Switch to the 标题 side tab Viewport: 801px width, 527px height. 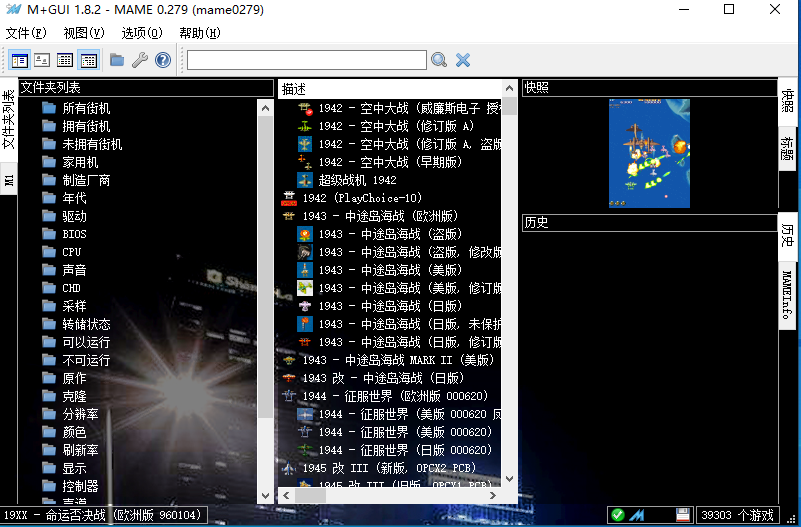coord(788,148)
